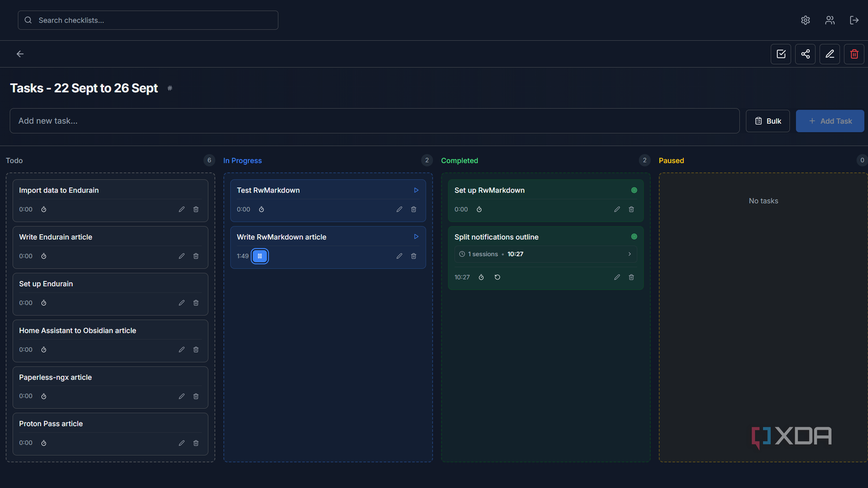Click the log out icon

click(x=854, y=20)
